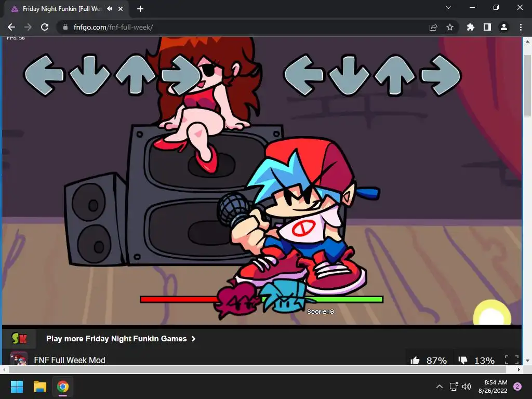
Task: Open the tab search dropdown arrow
Action: 448,7
